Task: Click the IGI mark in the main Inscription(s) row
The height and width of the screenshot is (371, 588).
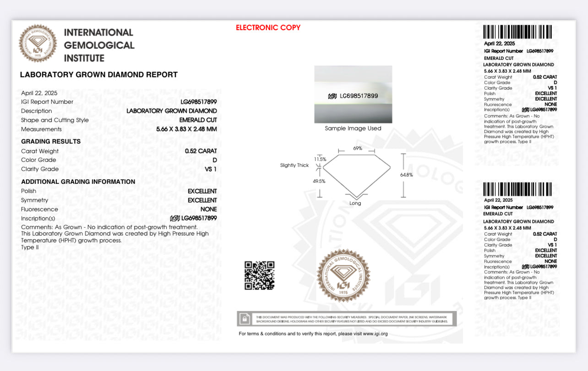Action: pyautogui.click(x=175, y=218)
